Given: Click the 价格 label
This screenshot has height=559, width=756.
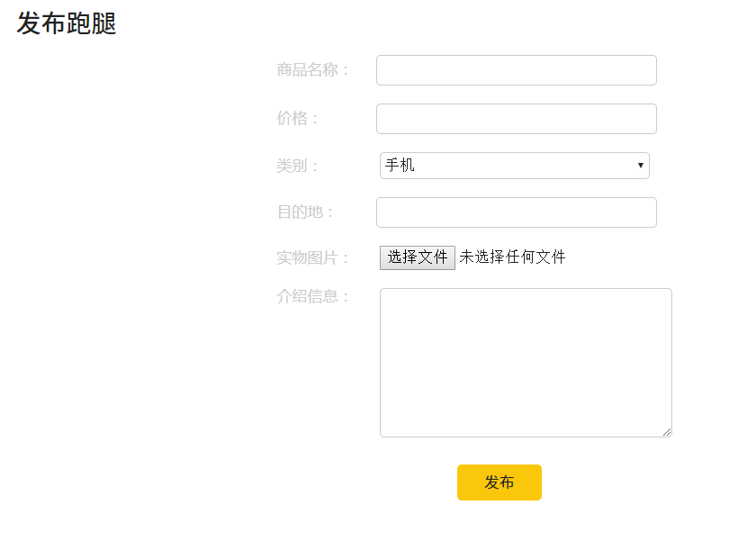Looking at the screenshot, I should click(x=298, y=119).
